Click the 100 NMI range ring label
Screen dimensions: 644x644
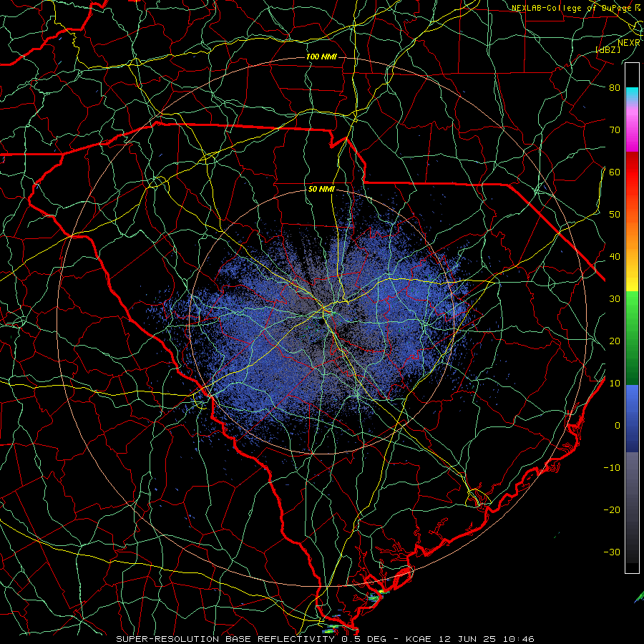click(x=321, y=57)
